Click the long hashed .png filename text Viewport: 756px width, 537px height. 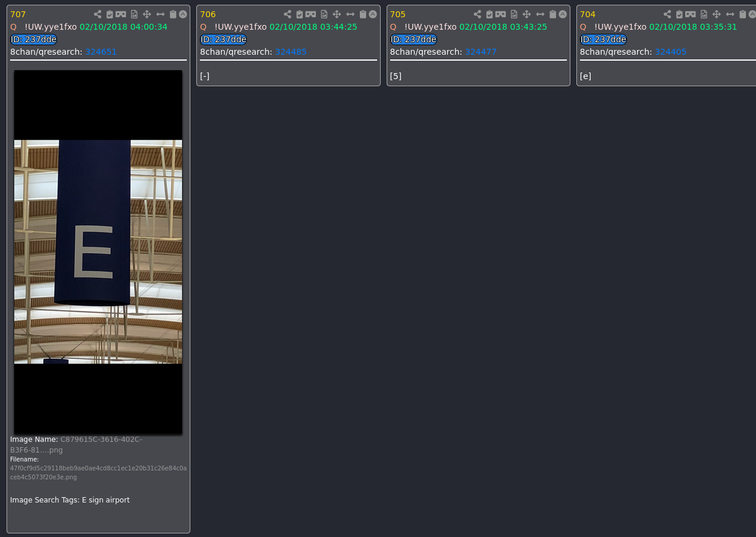coord(98,473)
